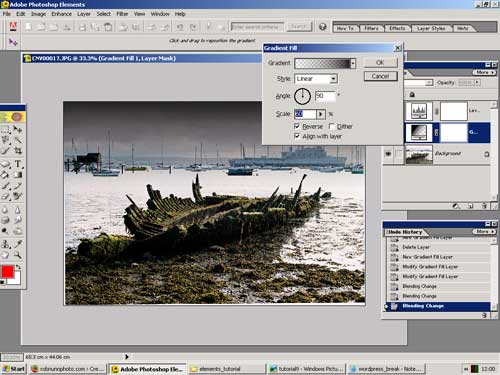
Task: Select the Pencil tool
Action: [18, 186]
